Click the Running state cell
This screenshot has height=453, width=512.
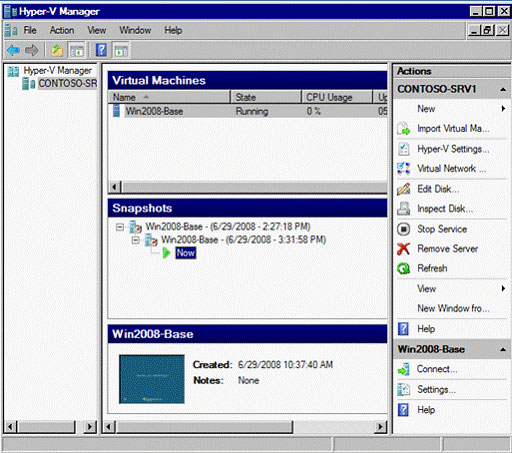tap(252, 111)
